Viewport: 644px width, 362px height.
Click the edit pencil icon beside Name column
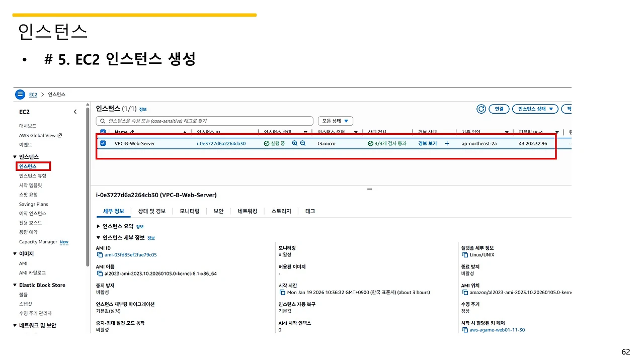tap(132, 132)
